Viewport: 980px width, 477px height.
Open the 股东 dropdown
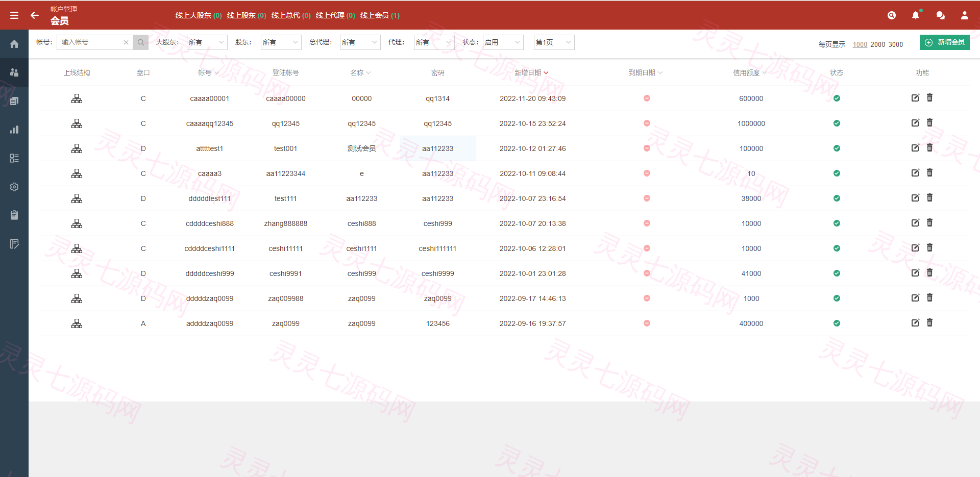(281, 42)
